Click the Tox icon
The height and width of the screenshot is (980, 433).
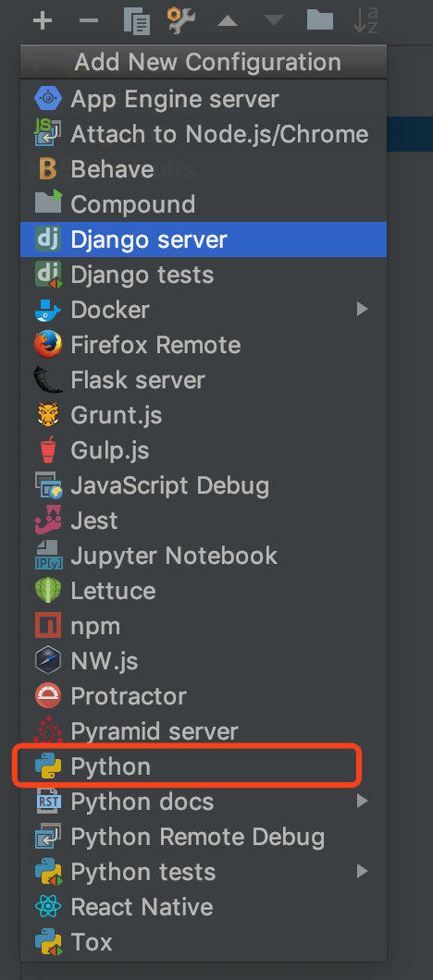[x=48, y=942]
